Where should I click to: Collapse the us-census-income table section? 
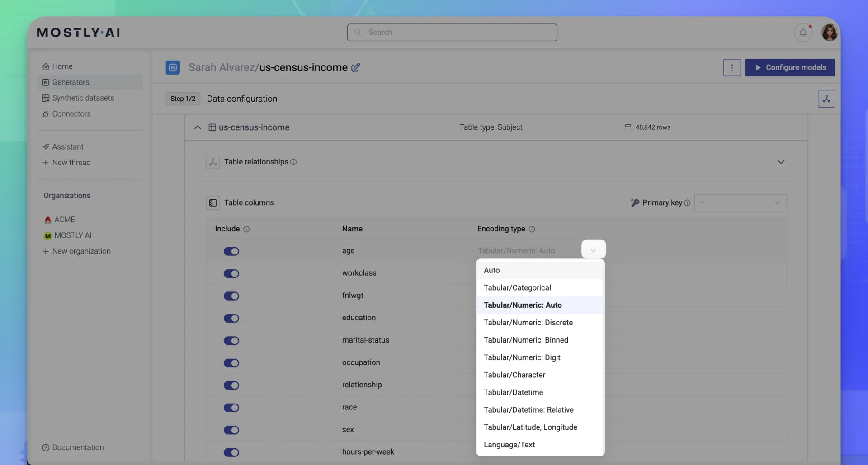pyautogui.click(x=198, y=127)
